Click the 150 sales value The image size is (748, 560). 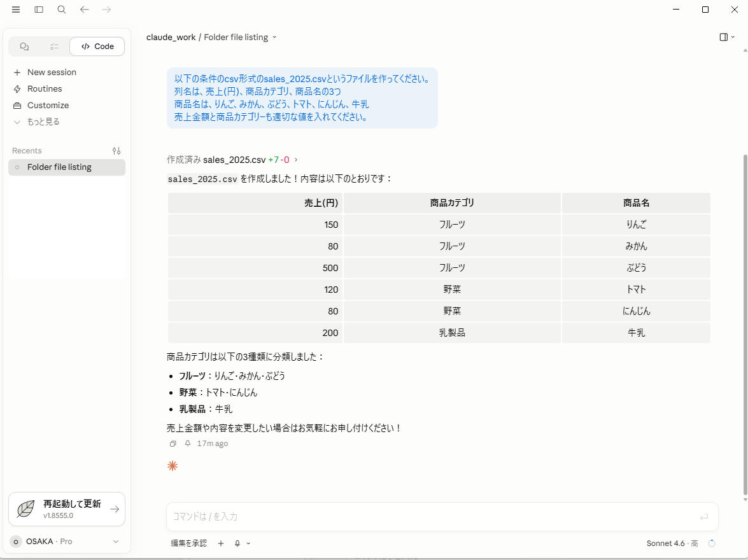[x=331, y=225]
